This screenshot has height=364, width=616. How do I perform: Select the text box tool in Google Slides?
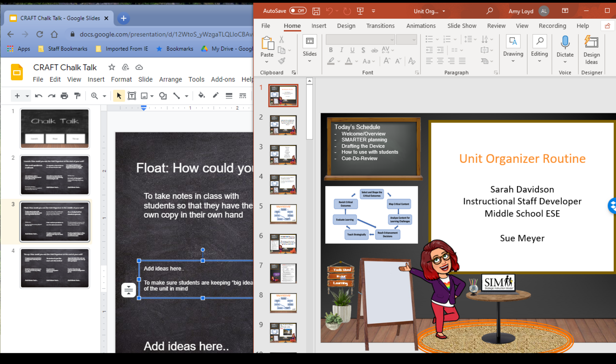pos(132,96)
